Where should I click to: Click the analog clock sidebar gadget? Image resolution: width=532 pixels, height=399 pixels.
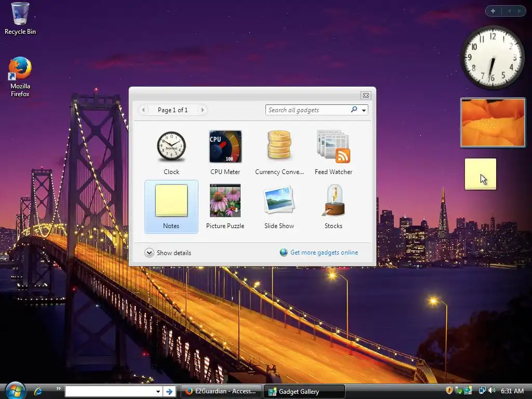click(493, 57)
